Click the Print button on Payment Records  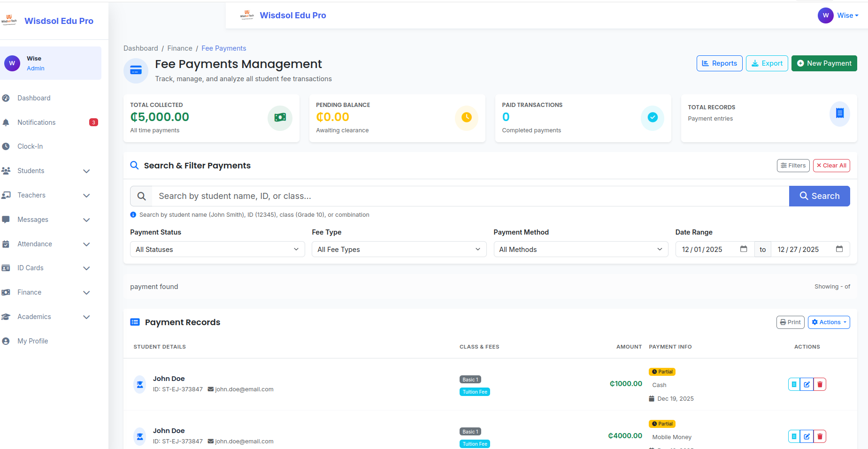click(790, 322)
